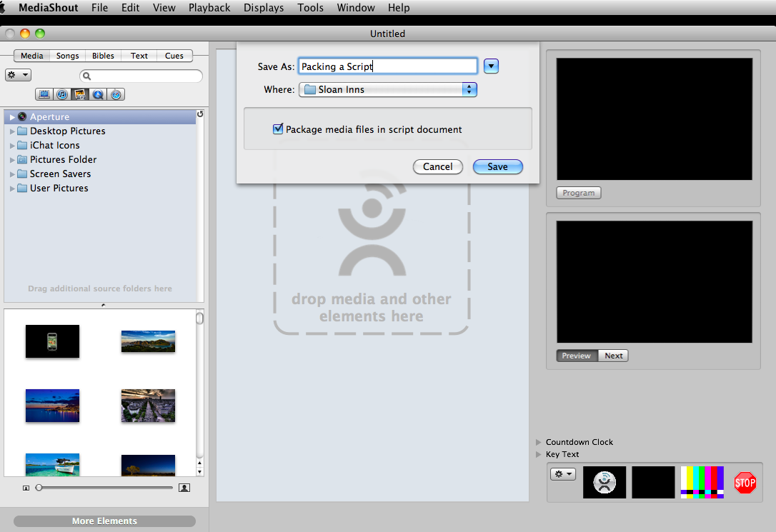The image size is (776, 532).
Task: Select the night coastline lights thumbnail
Action: tap(52, 406)
